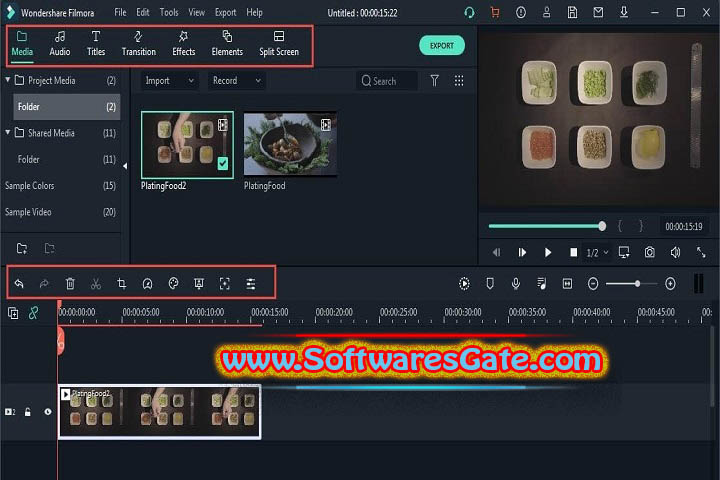The image size is (720, 480).
Task: Open the Titles tab
Action: [x=96, y=44]
